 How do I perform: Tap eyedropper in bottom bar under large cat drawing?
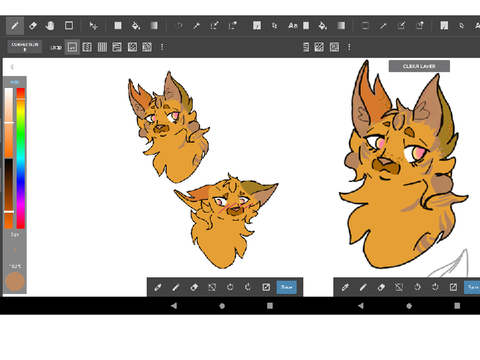pos(345,287)
